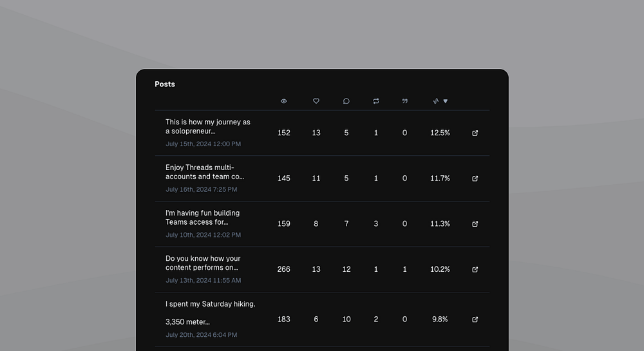This screenshot has width=644, height=351.
Task: Open the Threads multi-accounts post external link
Action: (x=475, y=178)
